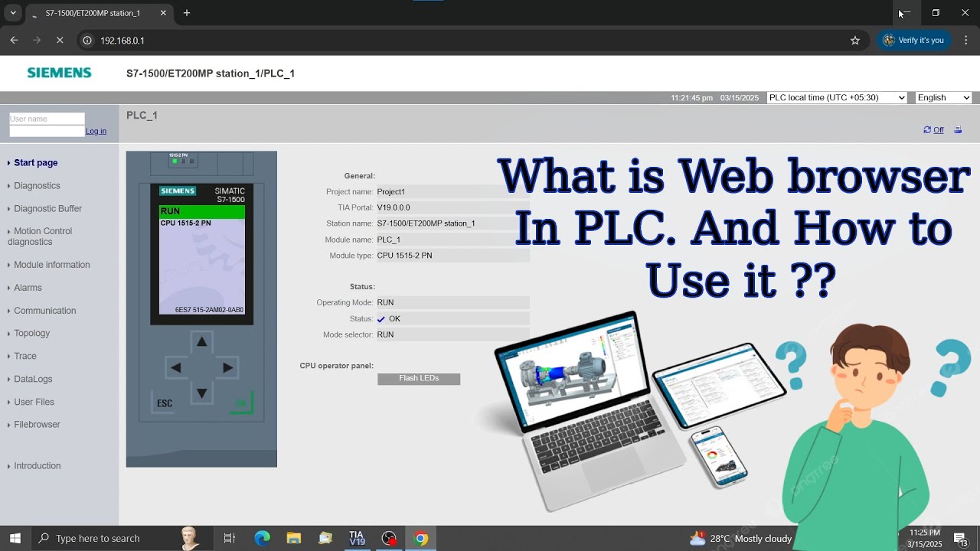This screenshot has width=980, height=551.
Task: Open Task View in taskbar
Action: coord(229,539)
